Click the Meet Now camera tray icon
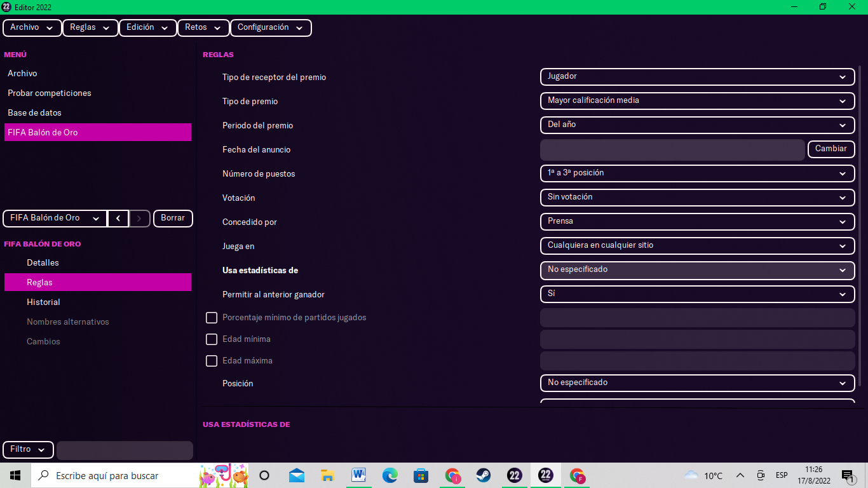 [x=761, y=475]
